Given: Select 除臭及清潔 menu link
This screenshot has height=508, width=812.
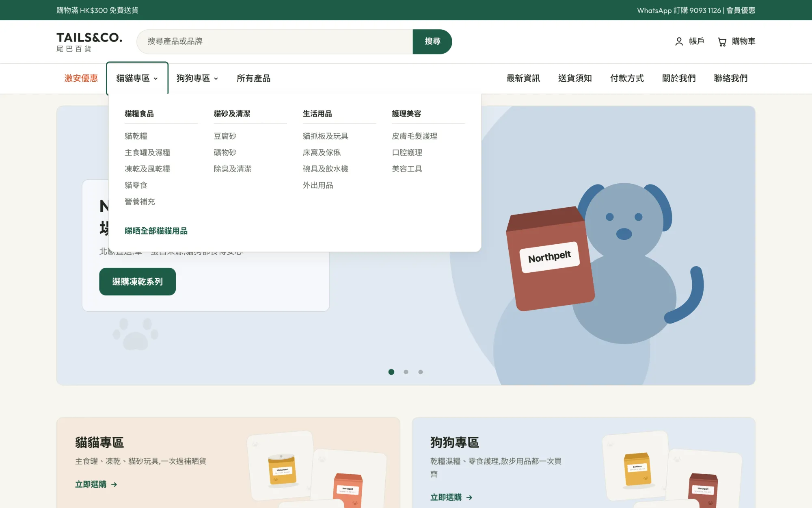Looking at the screenshot, I should (233, 169).
